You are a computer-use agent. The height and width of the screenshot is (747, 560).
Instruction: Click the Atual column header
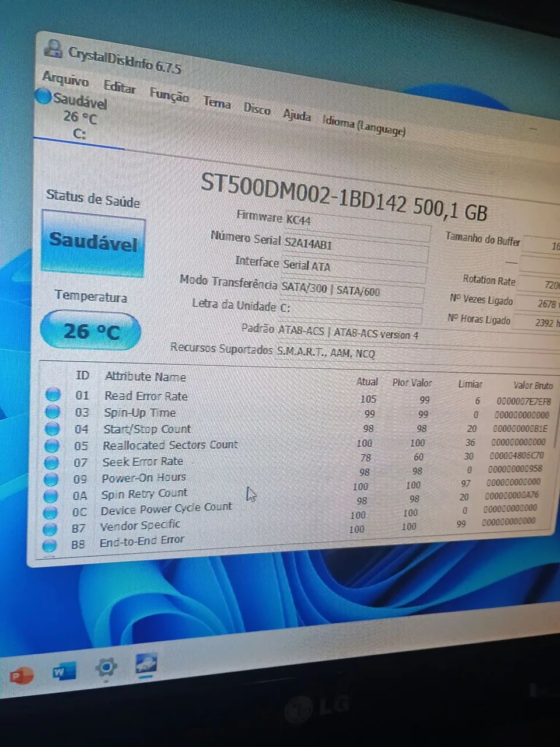coord(367,382)
